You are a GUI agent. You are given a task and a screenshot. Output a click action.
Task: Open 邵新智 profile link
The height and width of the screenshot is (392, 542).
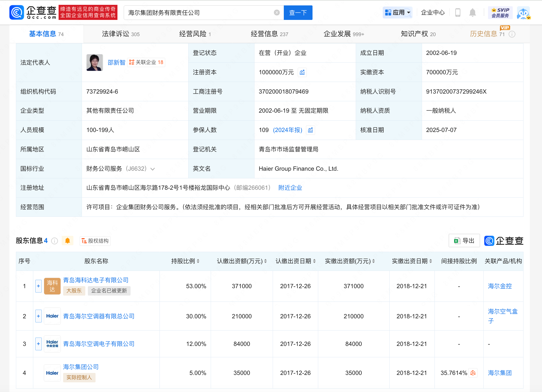tap(116, 63)
